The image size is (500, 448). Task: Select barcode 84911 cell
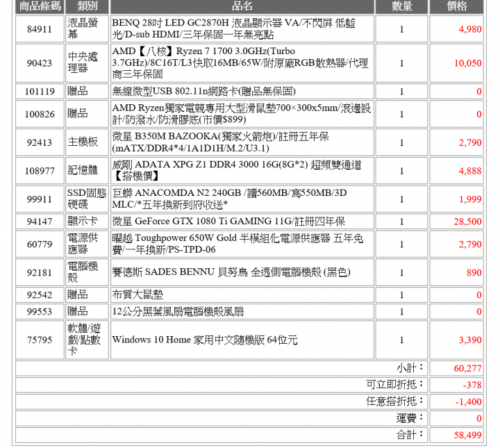tap(40, 29)
